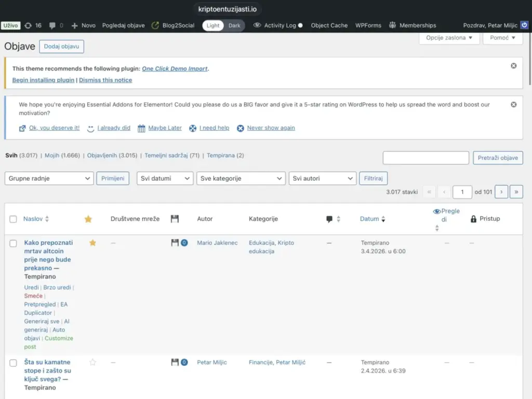Check the select-all checkbox in table header
The width and height of the screenshot is (532, 399).
pyautogui.click(x=13, y=219)
